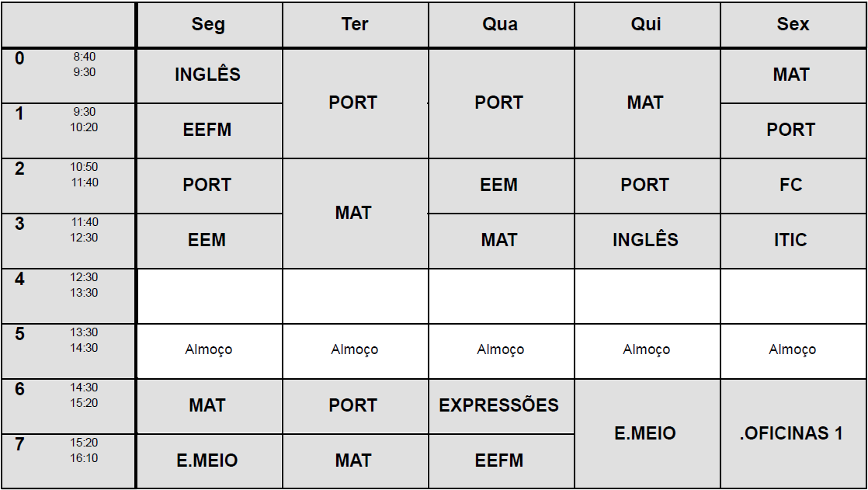Click the Sex column header
The width and height of the screenshot is (868, 490).
(x=793, y=25)
